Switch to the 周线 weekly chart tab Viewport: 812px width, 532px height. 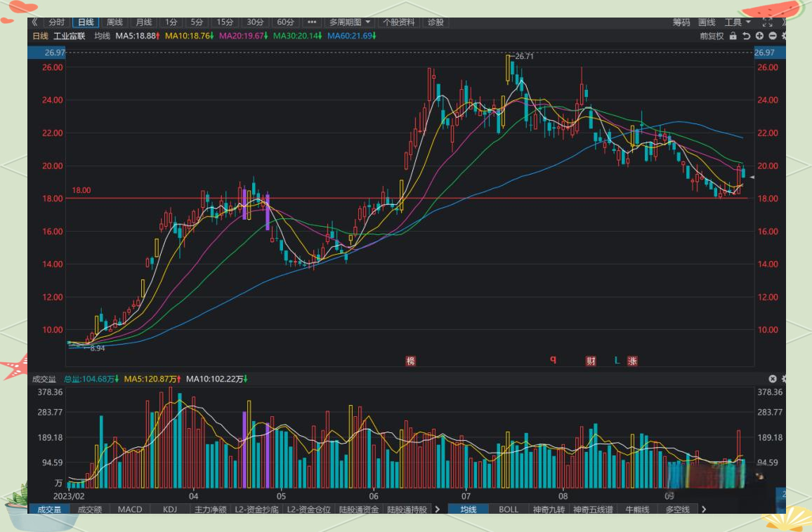114,22
